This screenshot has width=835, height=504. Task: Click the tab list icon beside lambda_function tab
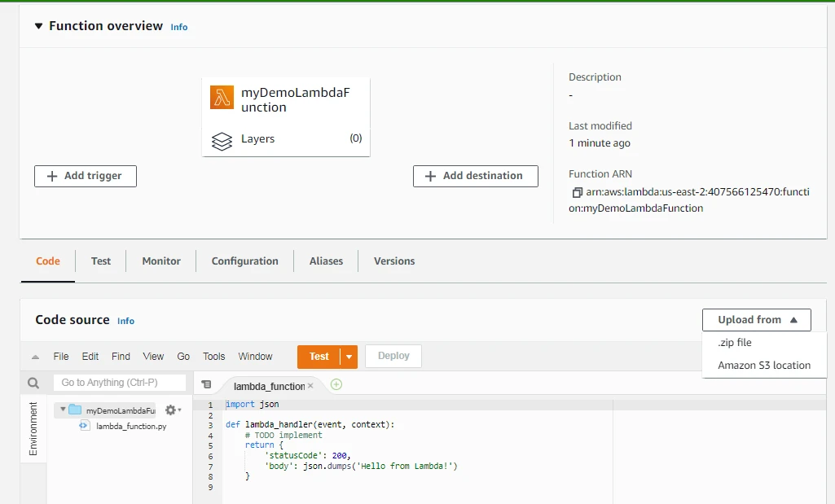(206, 385)
